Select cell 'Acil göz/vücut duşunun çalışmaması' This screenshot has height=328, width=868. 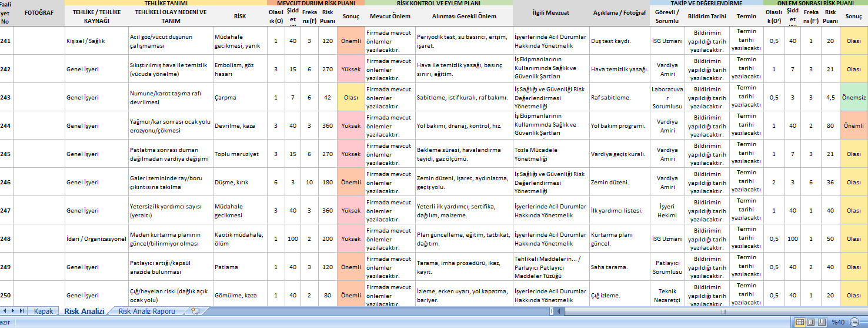click(170, 41)
